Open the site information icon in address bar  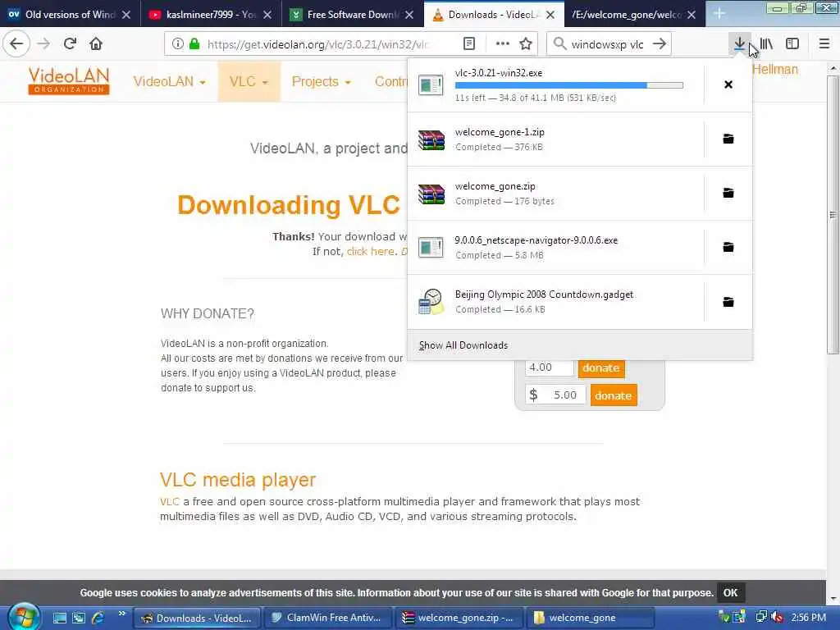[x=178, y=44]
